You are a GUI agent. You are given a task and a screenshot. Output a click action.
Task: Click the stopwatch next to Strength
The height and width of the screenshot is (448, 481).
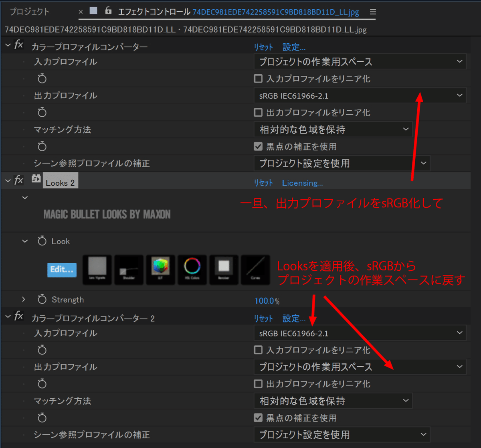click(42, 299)
